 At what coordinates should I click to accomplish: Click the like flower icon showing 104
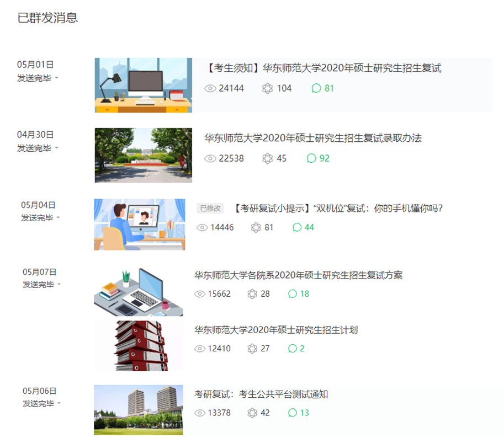[x=268, y=88]
